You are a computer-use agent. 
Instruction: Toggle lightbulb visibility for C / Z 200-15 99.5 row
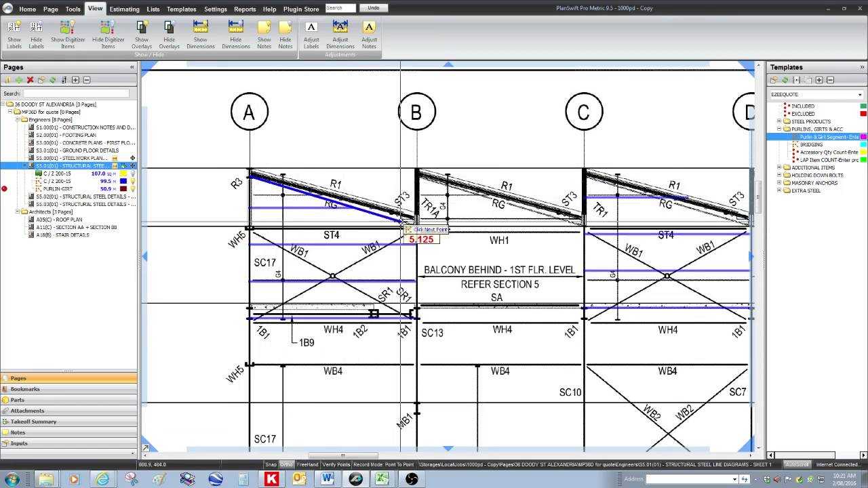coord(132,181)
